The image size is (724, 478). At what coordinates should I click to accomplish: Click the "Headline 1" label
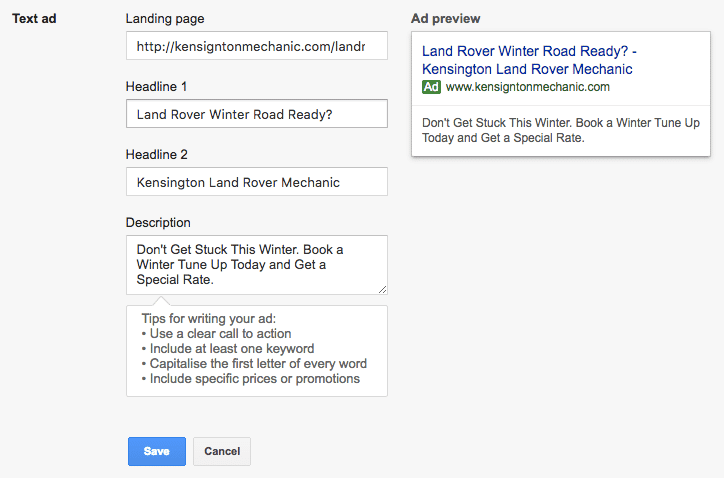pos(157,87)
